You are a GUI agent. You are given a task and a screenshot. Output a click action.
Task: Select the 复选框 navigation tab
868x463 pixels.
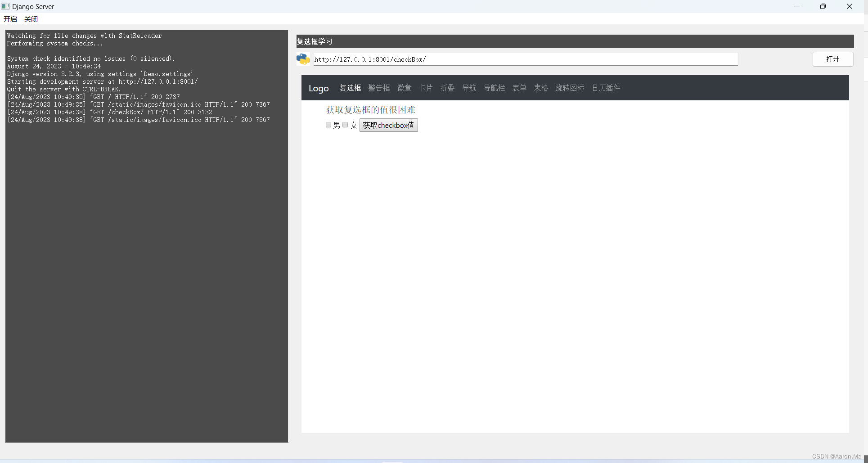(x=350, y=88)
